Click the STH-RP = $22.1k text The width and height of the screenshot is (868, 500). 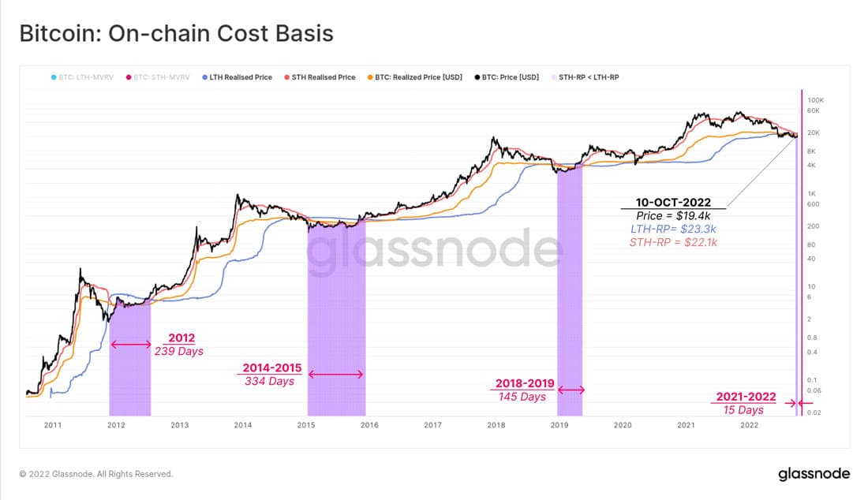pos(673,242)
